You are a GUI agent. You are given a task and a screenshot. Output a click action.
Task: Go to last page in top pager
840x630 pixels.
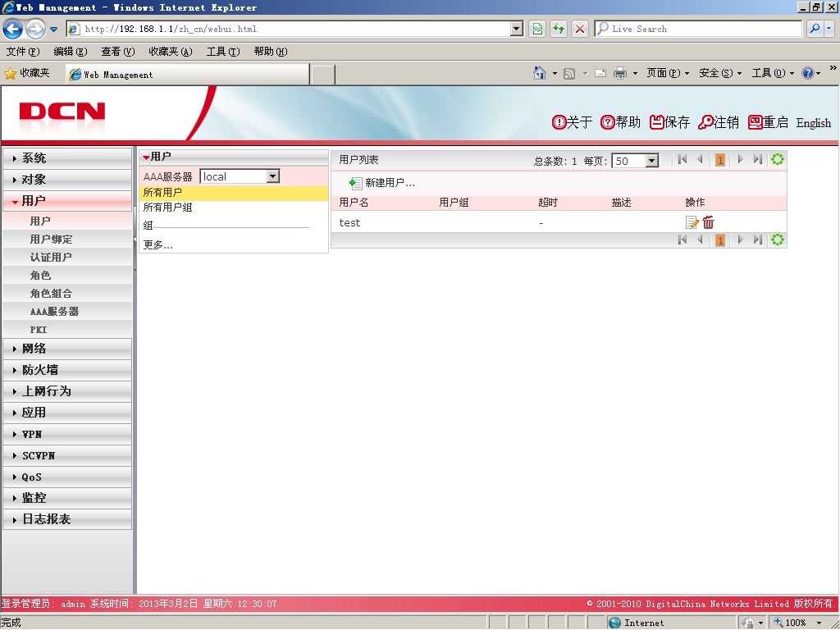[757, 159]
